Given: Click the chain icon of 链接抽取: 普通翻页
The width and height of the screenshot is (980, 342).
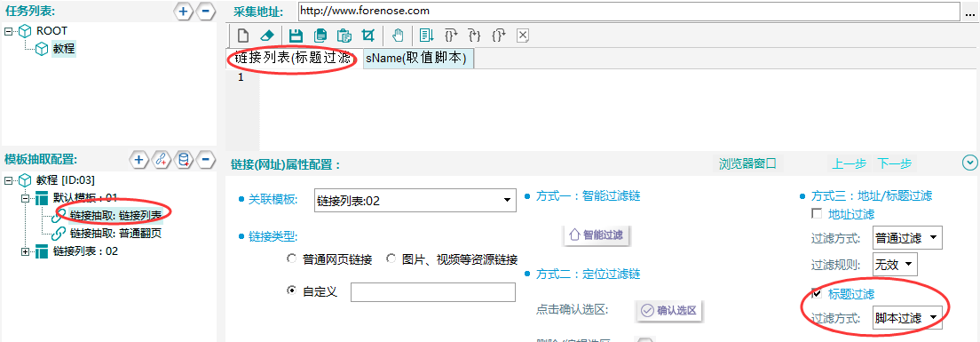Looking at the screenshot, I should coord(58,234).
